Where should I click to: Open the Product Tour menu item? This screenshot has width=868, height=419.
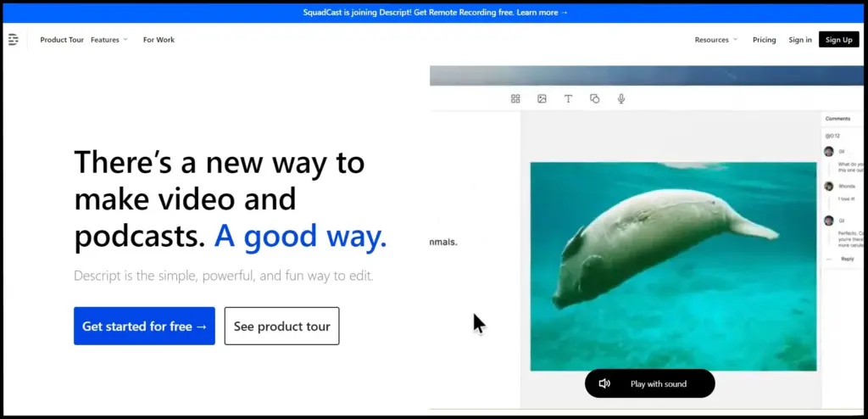pos(62,40)
